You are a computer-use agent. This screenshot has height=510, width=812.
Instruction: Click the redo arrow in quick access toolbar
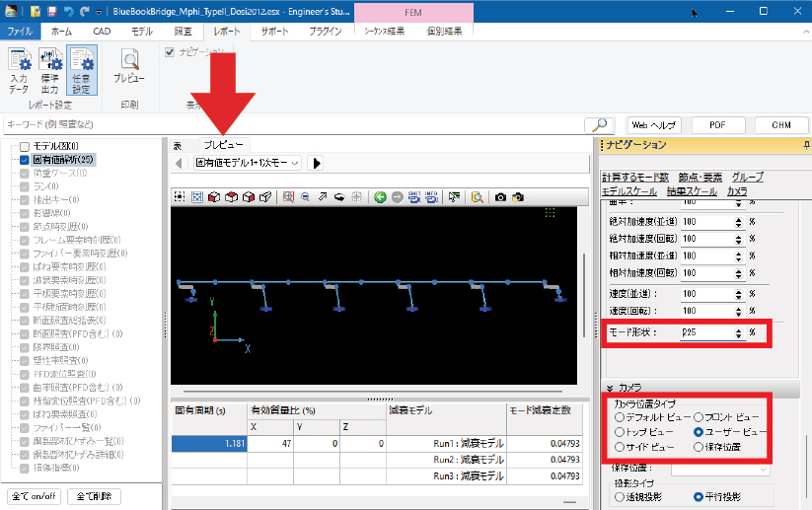point(85,11)
